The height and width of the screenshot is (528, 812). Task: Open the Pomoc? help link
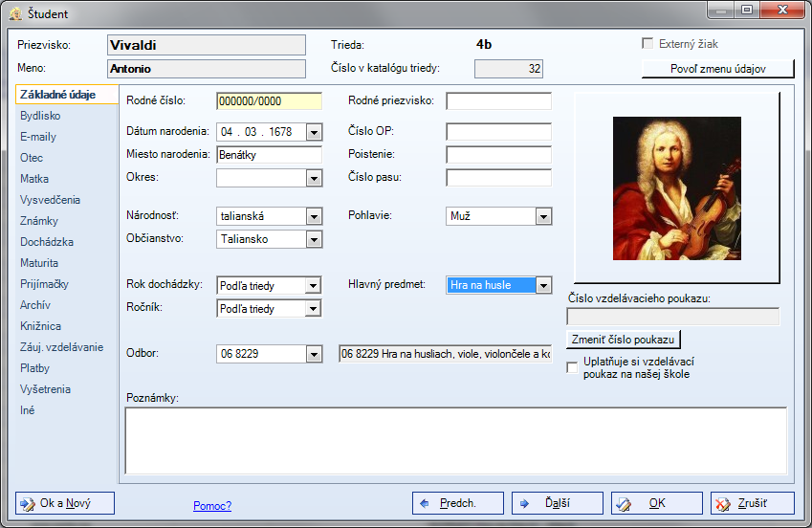(212, 506)
